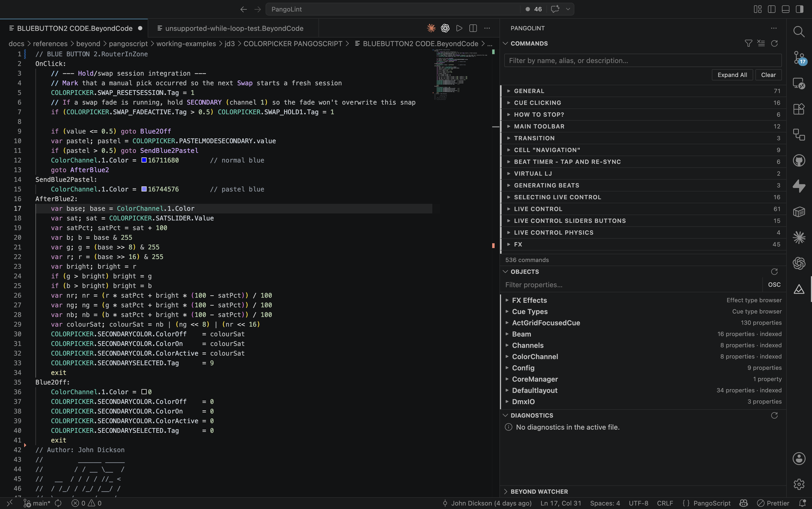
Task: Toggle the secondary sidebar layout button
Action: (800, 9)
